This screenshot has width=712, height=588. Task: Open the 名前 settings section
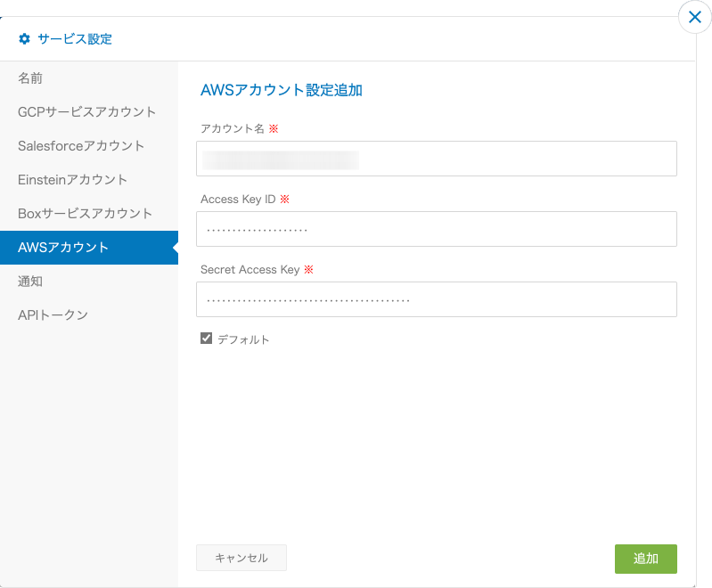point(89,78)
